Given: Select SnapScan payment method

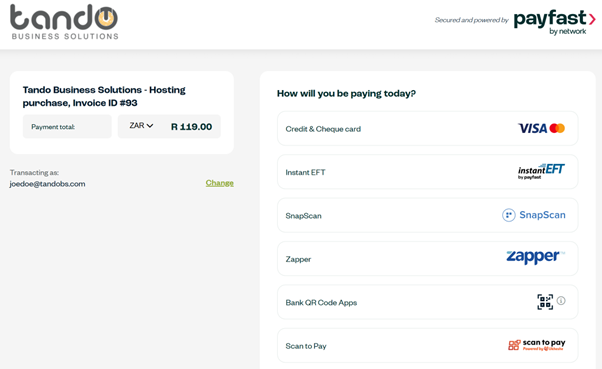Looking at the screenshot, I should 427,215.
